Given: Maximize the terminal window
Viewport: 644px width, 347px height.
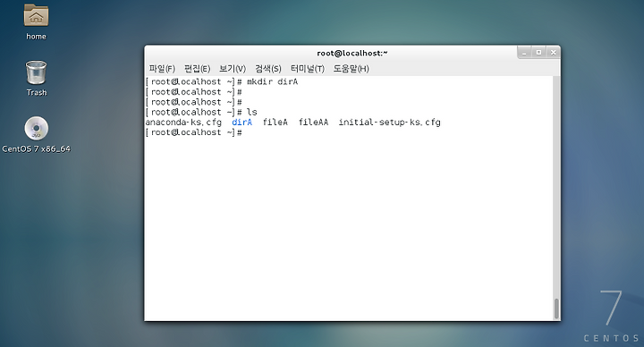Looking at the screenshot, I should (538, 53).
